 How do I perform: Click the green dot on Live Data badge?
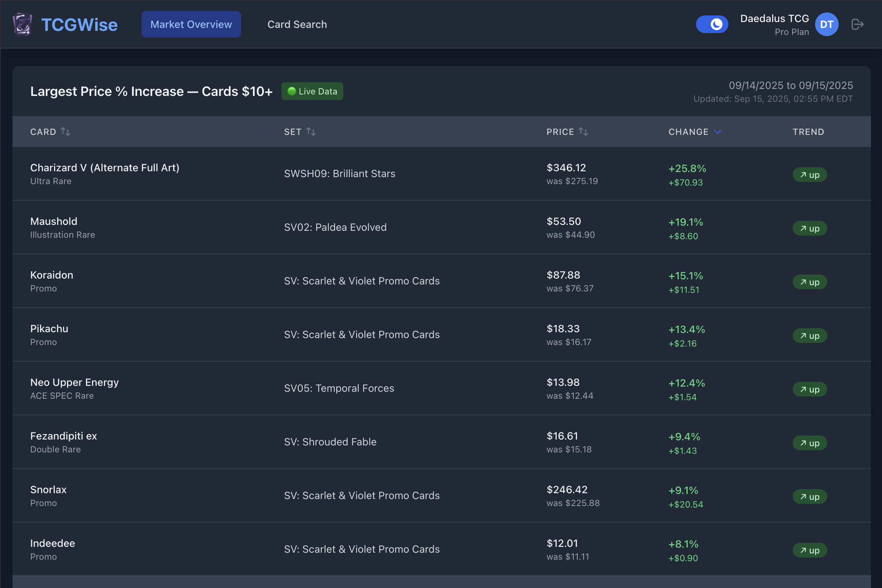coord(292,91)
